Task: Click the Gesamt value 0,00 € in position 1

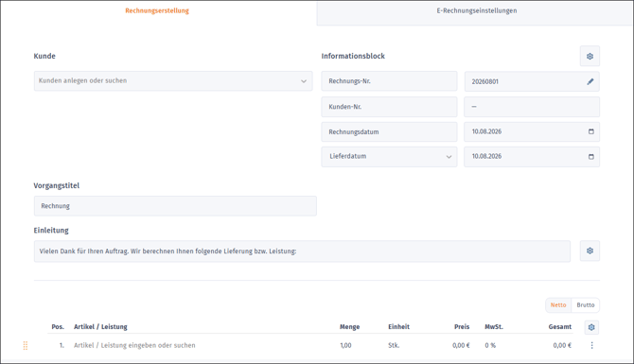Action: (562, 345)
